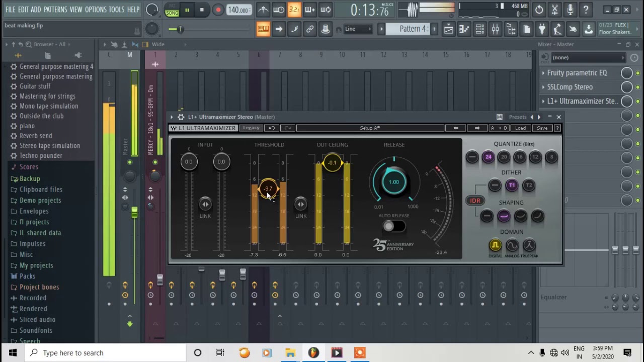Click the L1 redo arrow button
The width and height of the screenshot is (644, 362).
(287, 128)
